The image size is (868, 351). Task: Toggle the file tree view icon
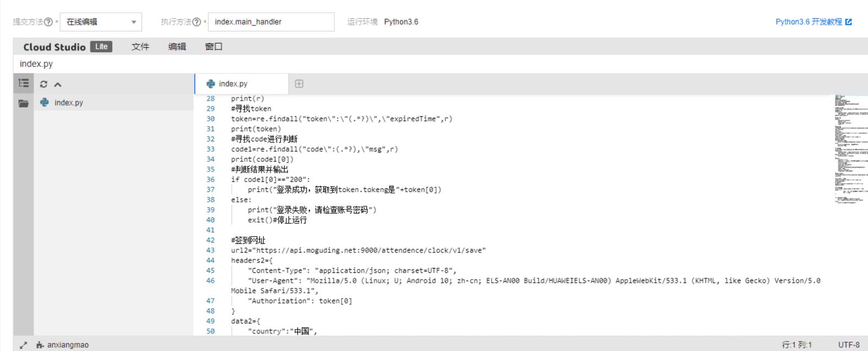23,84
